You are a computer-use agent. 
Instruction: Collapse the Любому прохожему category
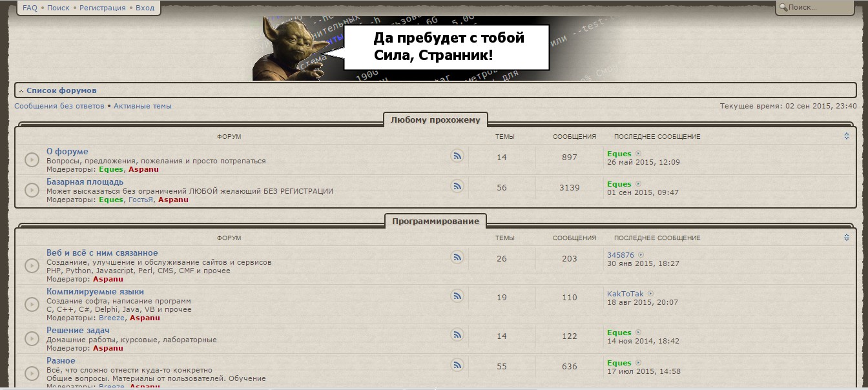(x=847, y=136)
